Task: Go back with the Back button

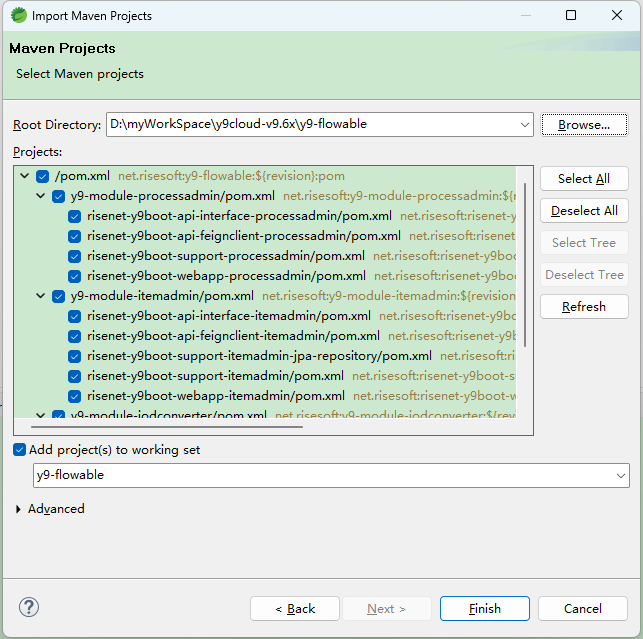Action: (x=295, y=609)
